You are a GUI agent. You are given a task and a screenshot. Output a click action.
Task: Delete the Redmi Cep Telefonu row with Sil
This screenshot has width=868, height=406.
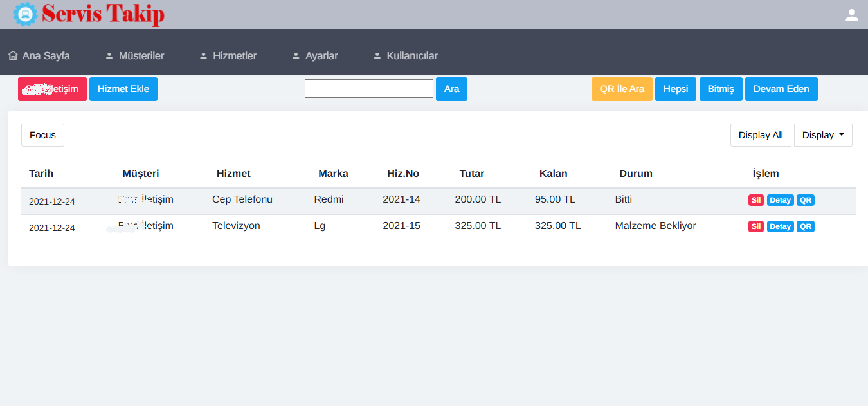tap(755, 200)
